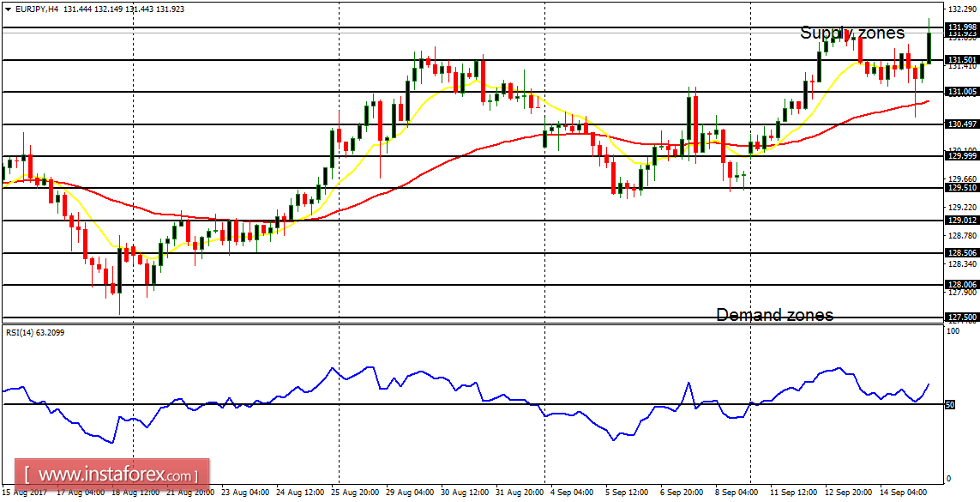
Task: Click the Supply zones text label
Action: [x=851, y=33]
